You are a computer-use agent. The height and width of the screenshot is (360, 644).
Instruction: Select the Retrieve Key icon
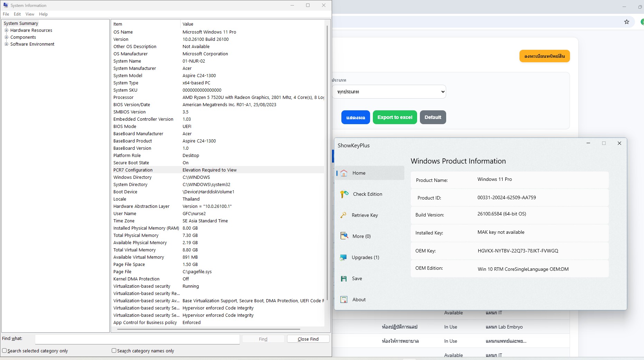click(x=343, y=215)
